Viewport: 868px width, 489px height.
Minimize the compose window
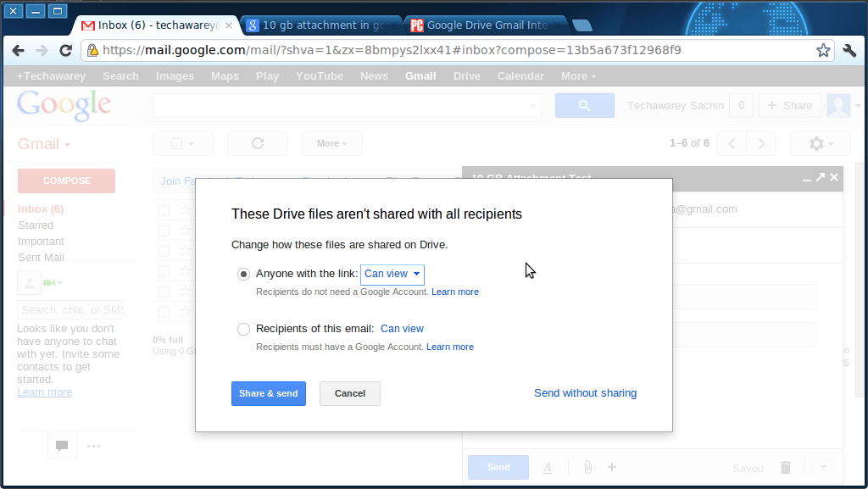click(807, 178)
